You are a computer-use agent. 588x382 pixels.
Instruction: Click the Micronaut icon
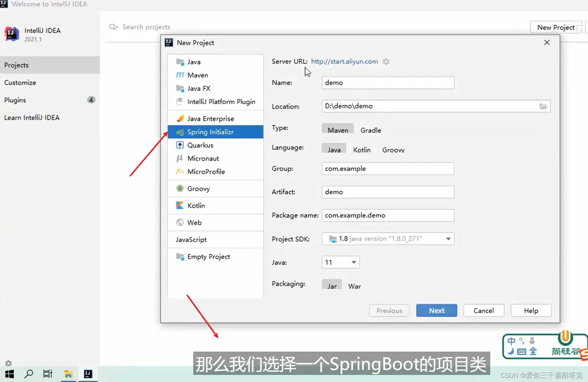[x=180, y=158]
